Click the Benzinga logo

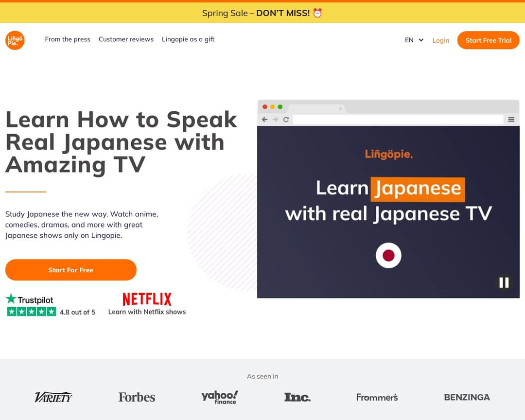[x=467, y=397]
